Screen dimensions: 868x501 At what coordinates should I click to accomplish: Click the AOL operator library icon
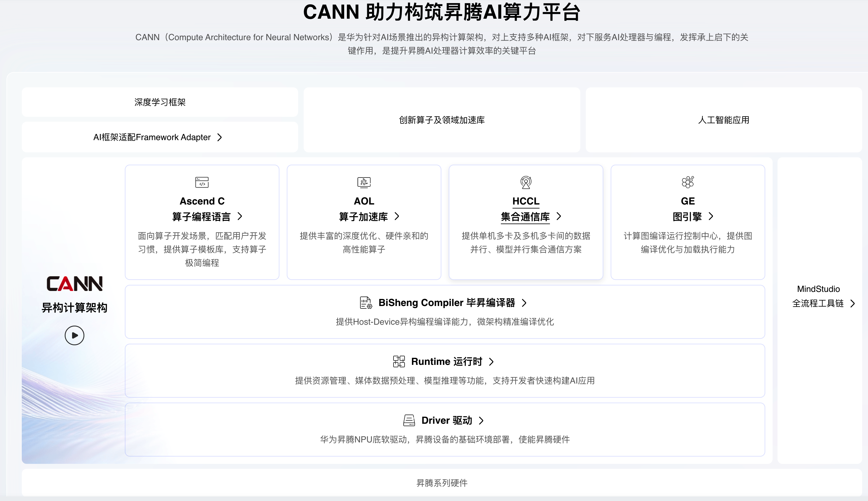tap(364, 182)
